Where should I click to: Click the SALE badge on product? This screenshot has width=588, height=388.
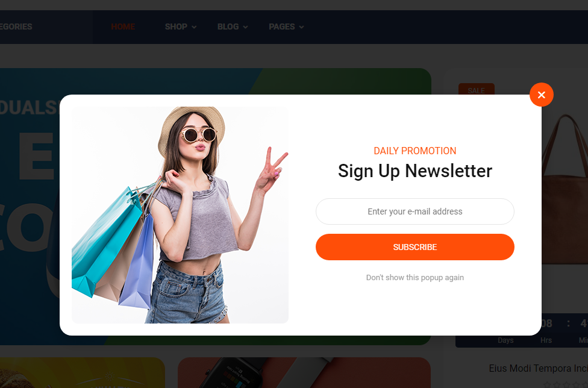coord(477,89)
